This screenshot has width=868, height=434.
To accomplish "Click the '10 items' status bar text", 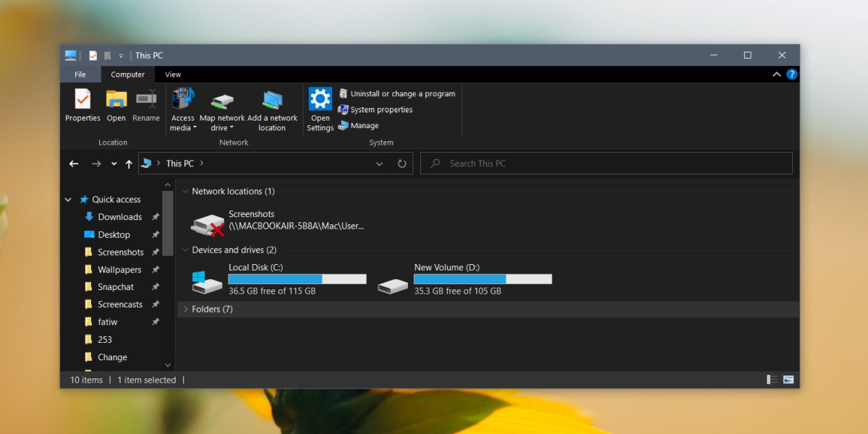I will pyautogui.click(x=87, y=380).
